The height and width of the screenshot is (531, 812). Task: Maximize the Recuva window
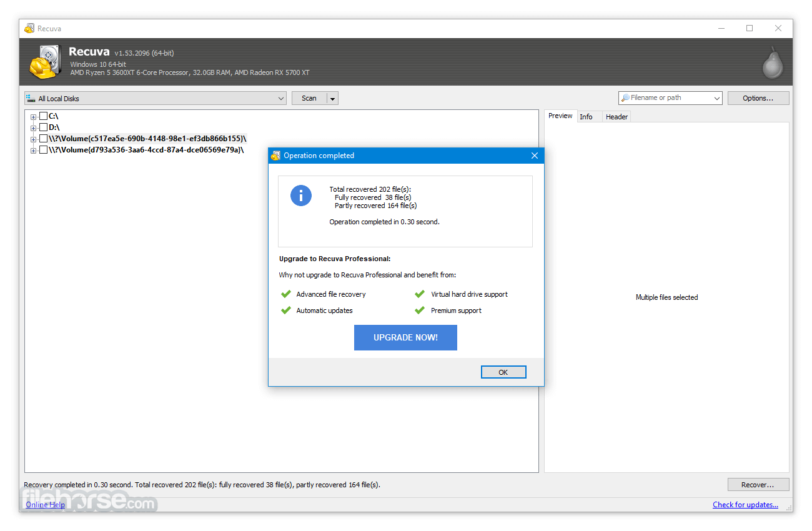pyautogui.click(x=750, y=28)
